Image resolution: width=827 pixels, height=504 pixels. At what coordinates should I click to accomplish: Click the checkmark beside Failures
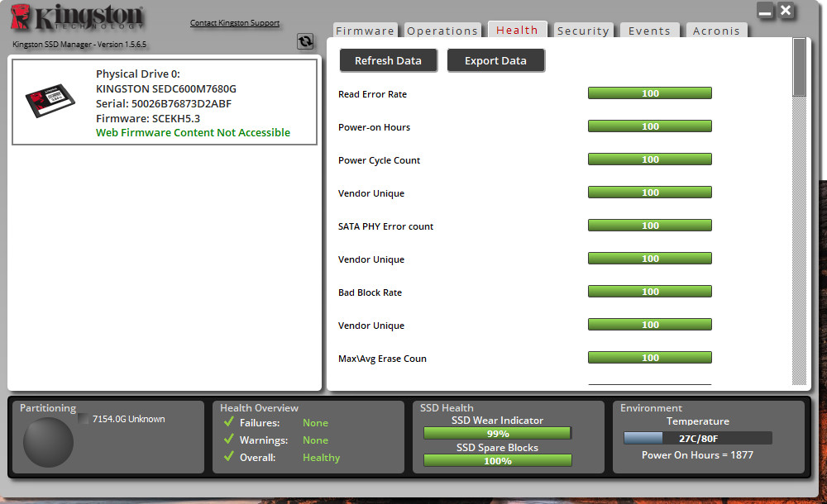229,421
